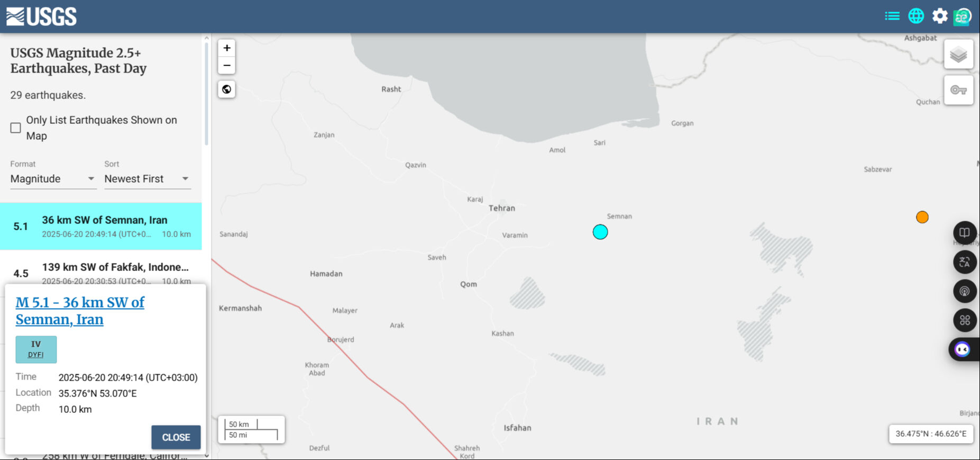Open M 5.1 - 36 km SW of Semnan link

click(80, 311)
